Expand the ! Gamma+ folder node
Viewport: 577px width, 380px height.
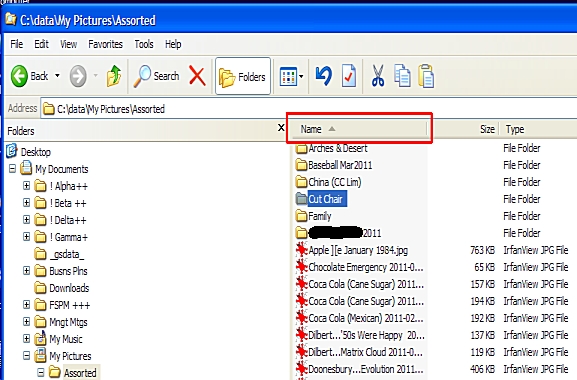(26, 236)
